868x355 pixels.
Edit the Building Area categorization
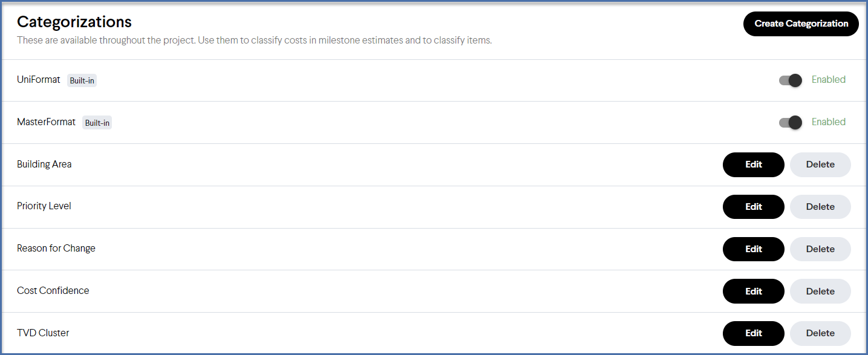753,164
